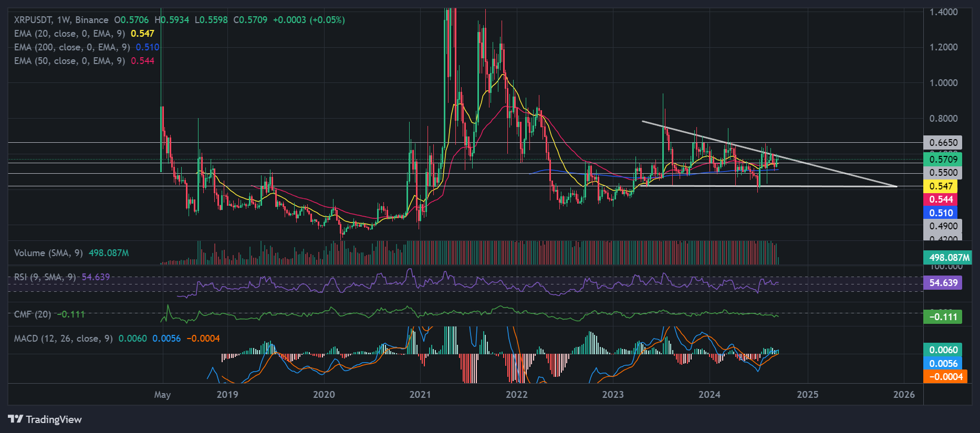The height and width of the screenshot is (433, 980).
Task: Click the 1.0000 price scale label
Action: (944, 83)
